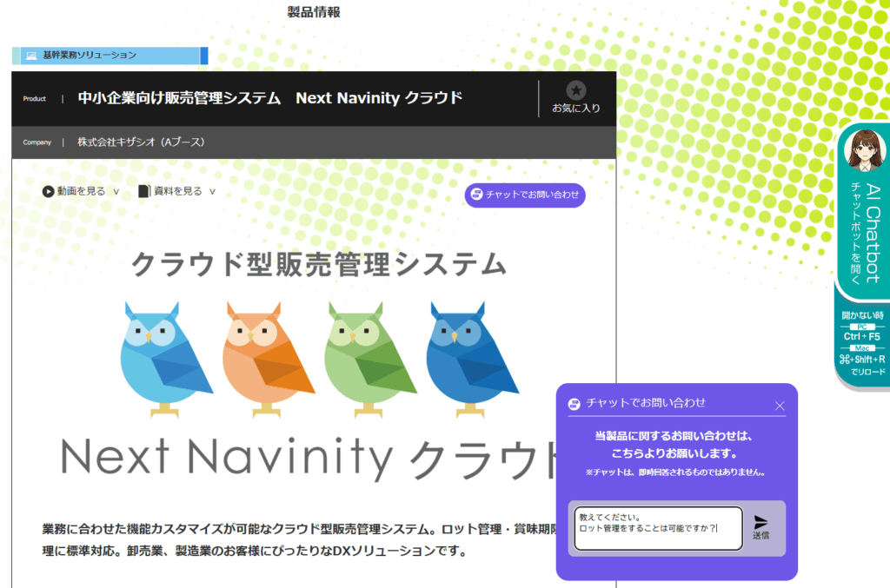Click the light blue owl illustration

(166, 360)
